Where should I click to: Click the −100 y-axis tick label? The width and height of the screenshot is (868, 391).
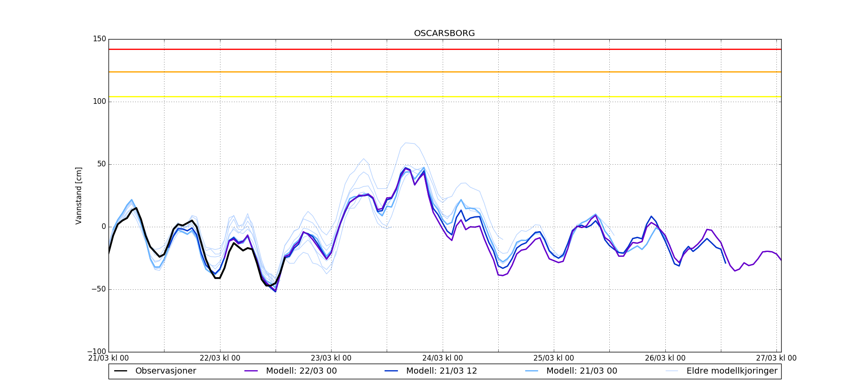point(97,351)
